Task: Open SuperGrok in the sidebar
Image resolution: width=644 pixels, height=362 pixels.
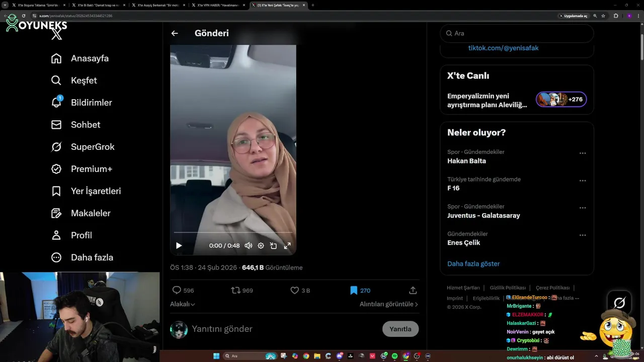Action: click(x=83, y=147)
